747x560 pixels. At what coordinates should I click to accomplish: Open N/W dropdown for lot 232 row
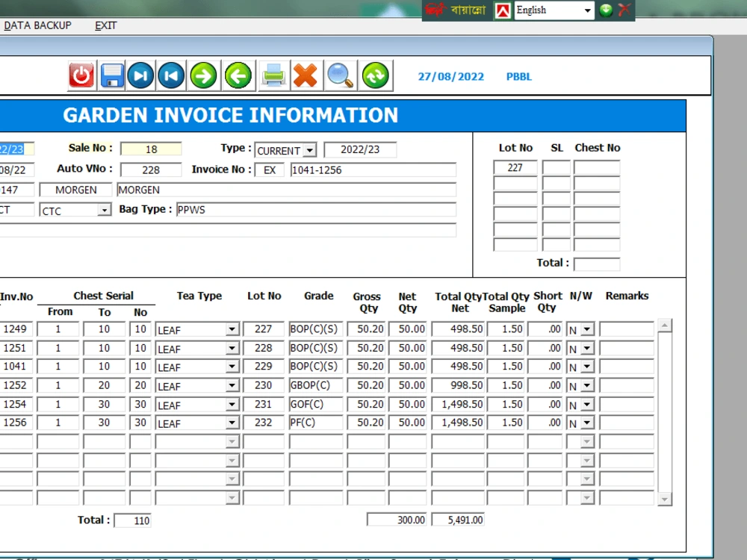pyautogui.click(x=587, y=423)
